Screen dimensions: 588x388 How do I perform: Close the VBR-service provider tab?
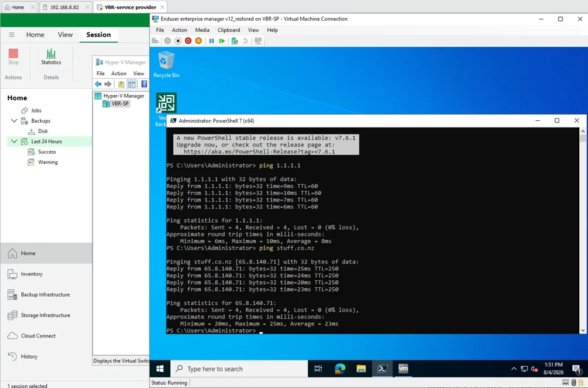click(162, 7)
